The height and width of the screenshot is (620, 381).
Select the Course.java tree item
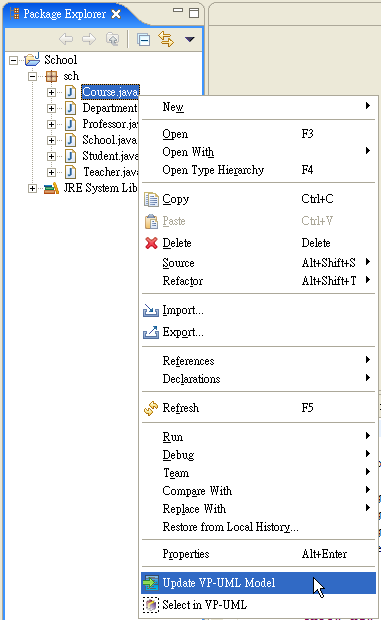tap(110, 92)
